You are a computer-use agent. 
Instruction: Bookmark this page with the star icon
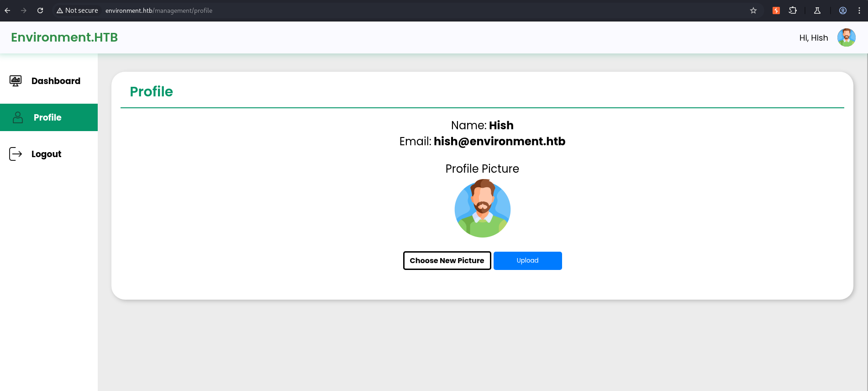pos(753,11)
